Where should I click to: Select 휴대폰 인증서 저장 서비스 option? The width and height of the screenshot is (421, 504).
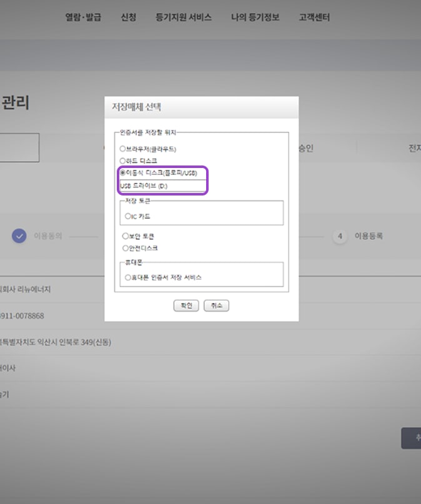click(x=127, y=277)
